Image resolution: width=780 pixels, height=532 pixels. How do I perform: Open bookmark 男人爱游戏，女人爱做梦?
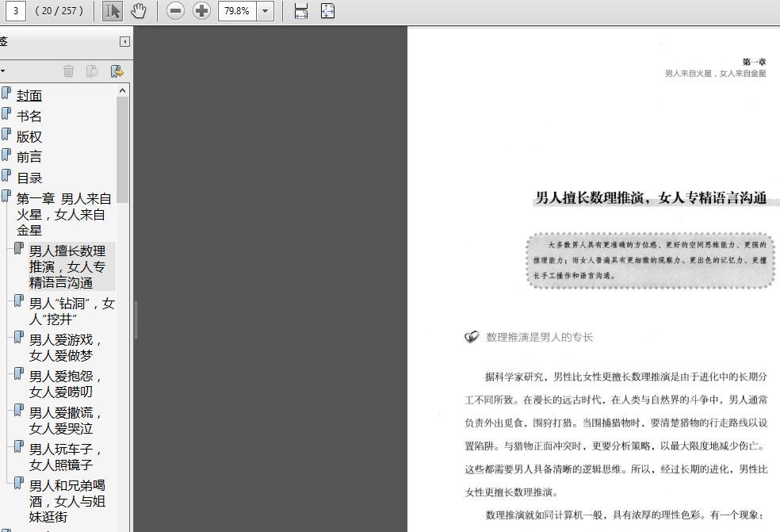click(x=67, y=347)
